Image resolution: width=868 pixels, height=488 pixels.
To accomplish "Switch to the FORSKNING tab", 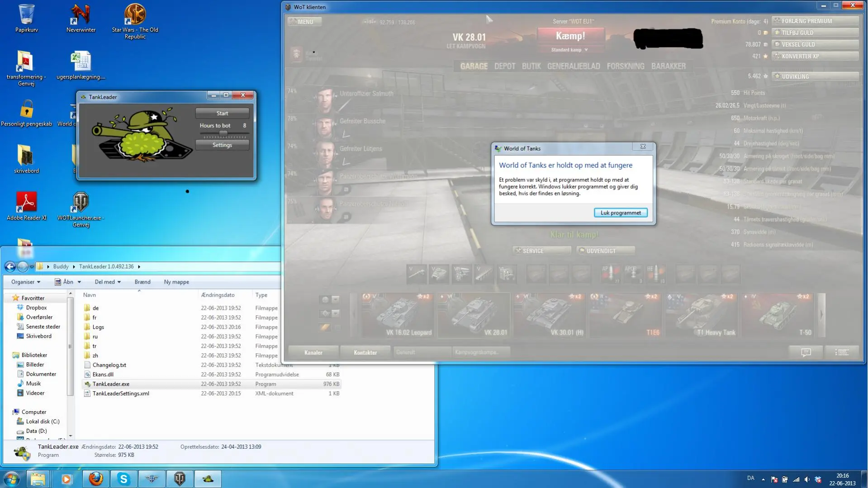I will coord(626,66).
